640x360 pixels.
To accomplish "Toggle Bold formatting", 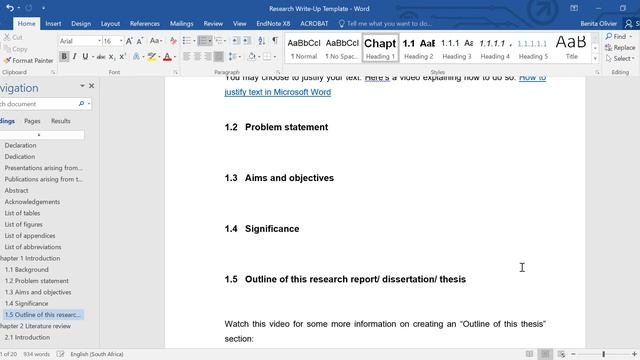I will tap(64, 57).
